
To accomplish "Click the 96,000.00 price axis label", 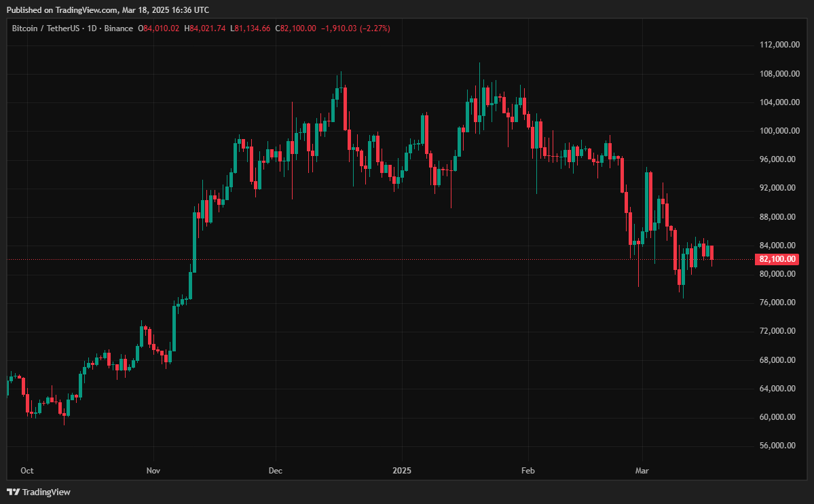I will click(777, 159).
